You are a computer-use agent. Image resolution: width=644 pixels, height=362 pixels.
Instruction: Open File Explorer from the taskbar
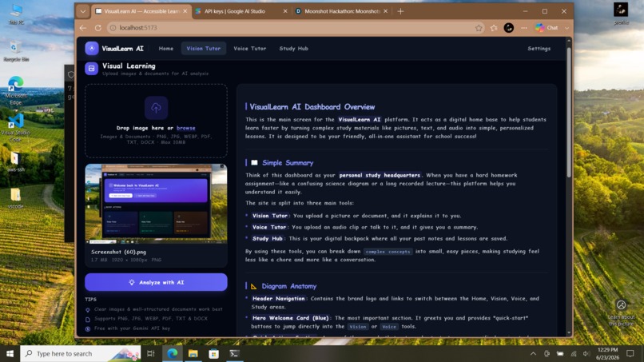pyautogui.click(x=193, y=353)
